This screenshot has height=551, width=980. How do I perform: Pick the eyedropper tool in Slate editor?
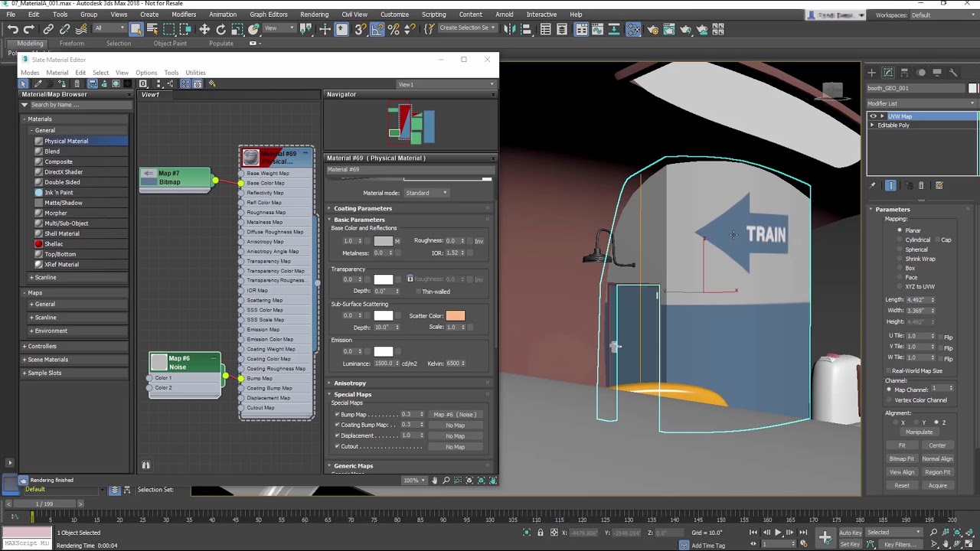[x=38, y=83]
